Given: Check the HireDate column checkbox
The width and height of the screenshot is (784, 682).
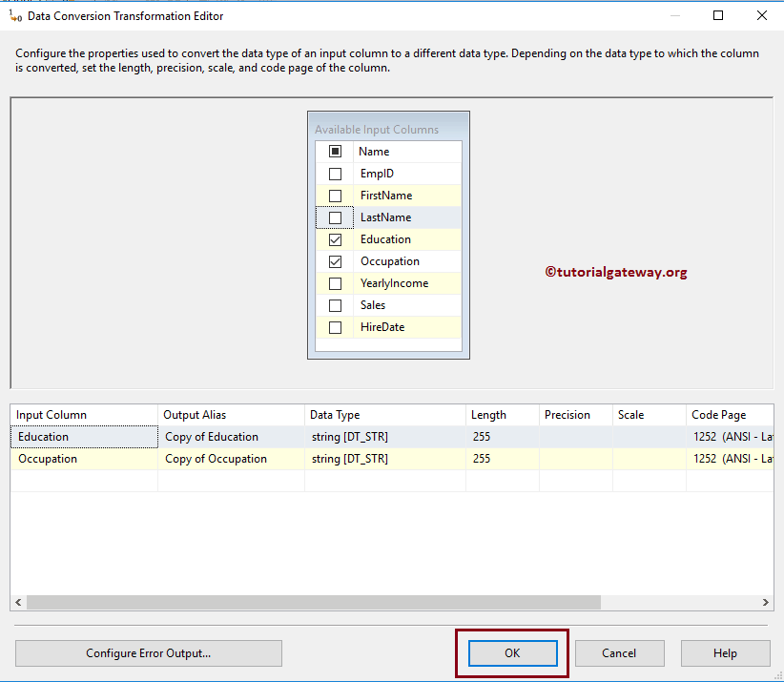Looking at the screenshot, I should point(335,326).
